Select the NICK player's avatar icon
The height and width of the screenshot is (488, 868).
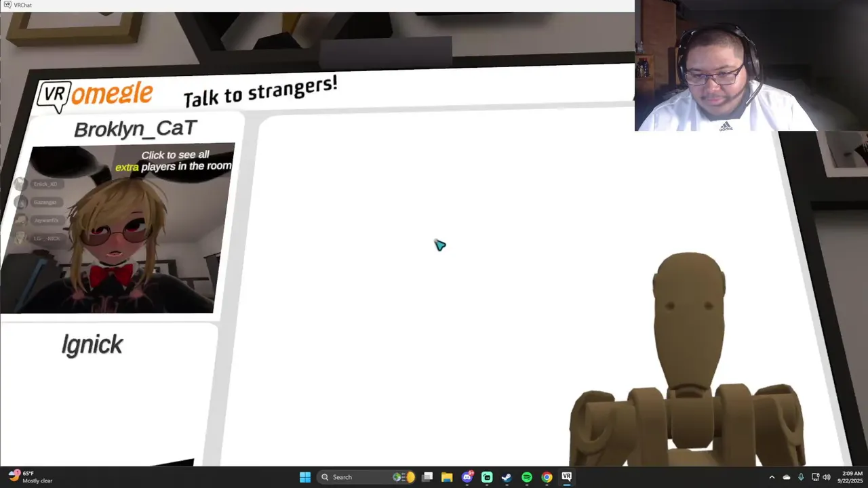click(x=21, y=239)
